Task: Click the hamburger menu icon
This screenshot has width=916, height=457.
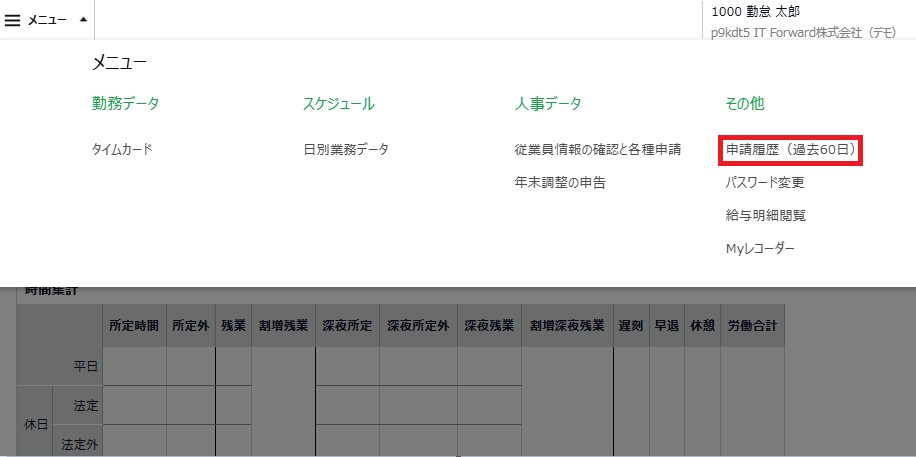Action: 13,20
